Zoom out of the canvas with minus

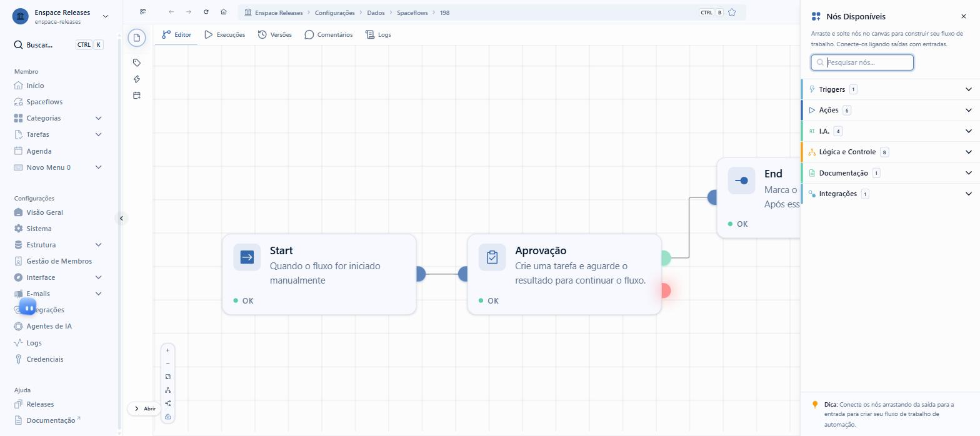coord(167,364)
